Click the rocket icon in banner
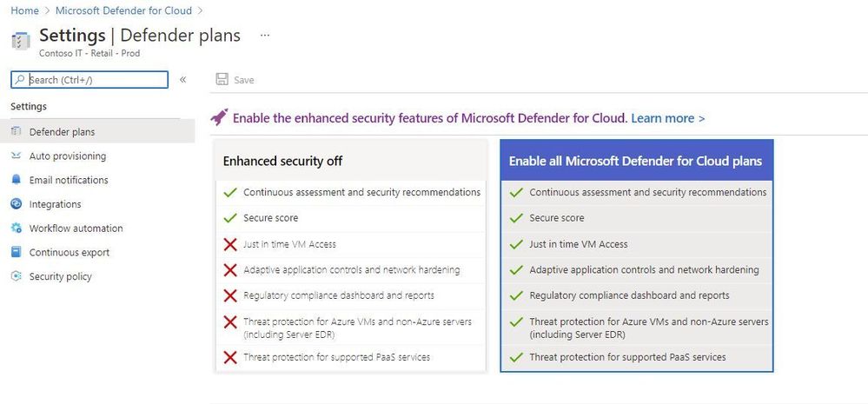Image resolution: width=868 pixels, height=404 pixels. coord(219,117)
